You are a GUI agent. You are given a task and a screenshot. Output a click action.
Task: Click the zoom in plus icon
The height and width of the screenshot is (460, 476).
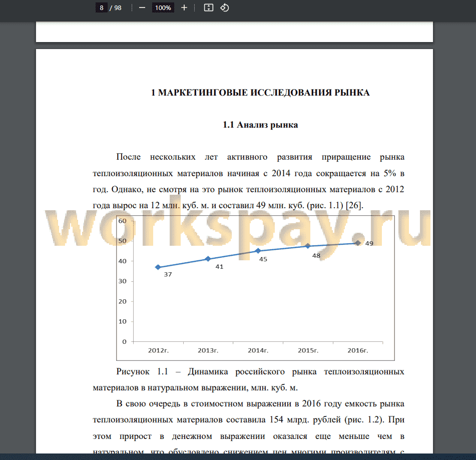point(184,8)
